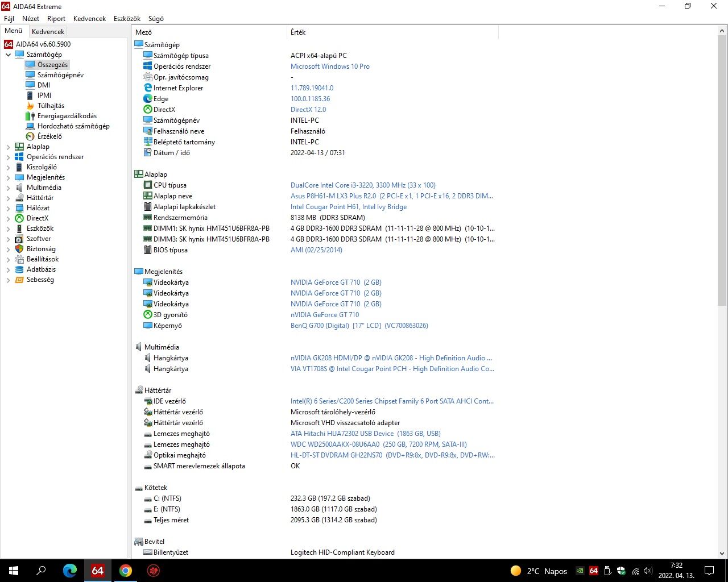
Task: Open the DMI monitor icon
Action: 30,85
